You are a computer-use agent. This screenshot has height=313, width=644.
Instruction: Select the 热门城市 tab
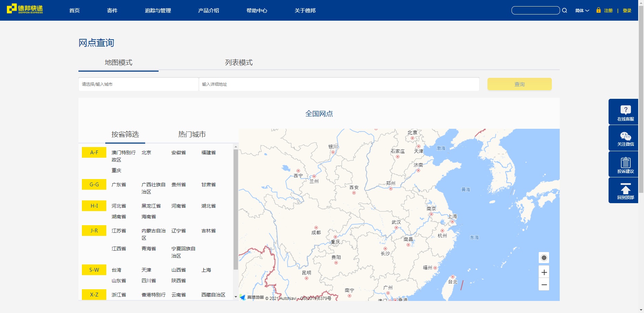tap(192, 134)
